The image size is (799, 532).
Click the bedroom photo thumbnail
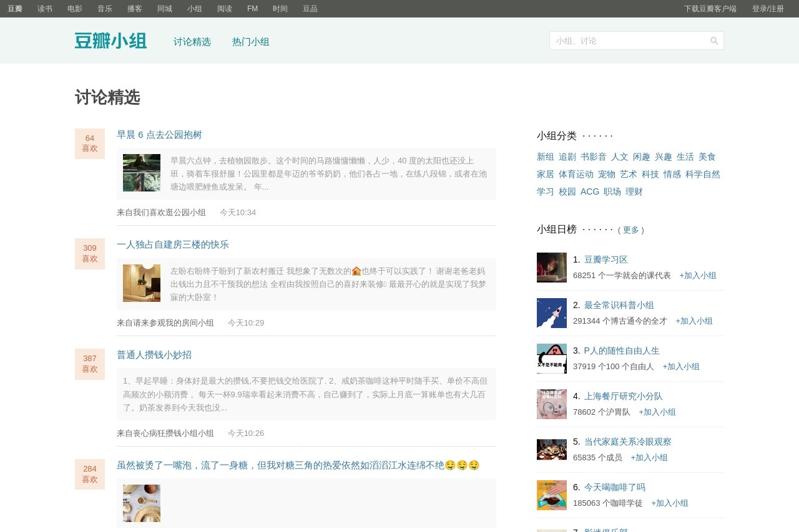pos(142,283)
